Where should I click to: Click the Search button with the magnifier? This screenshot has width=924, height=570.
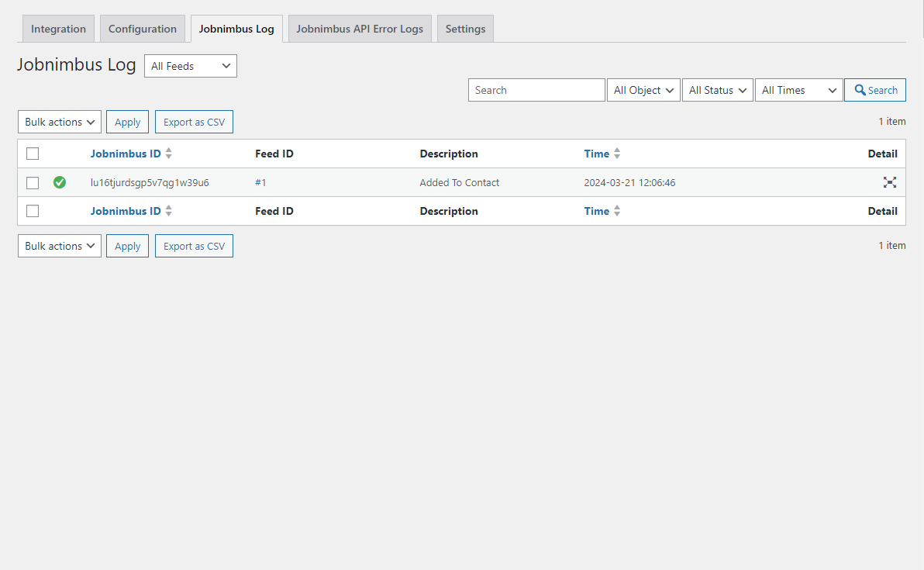[875, 90]
